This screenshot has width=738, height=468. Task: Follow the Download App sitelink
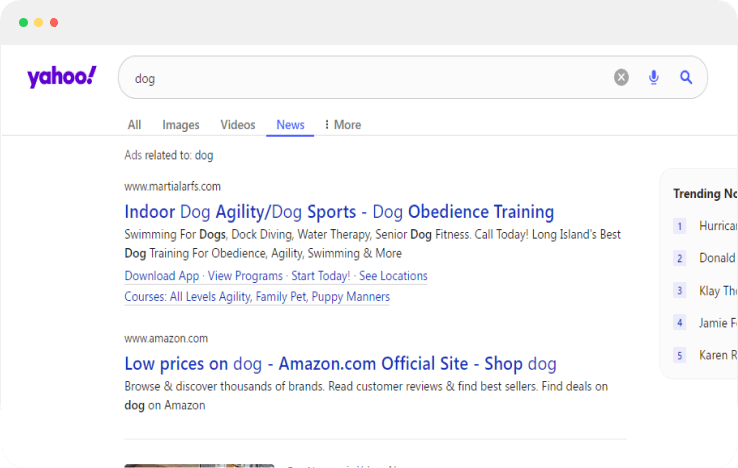(162, 276)
